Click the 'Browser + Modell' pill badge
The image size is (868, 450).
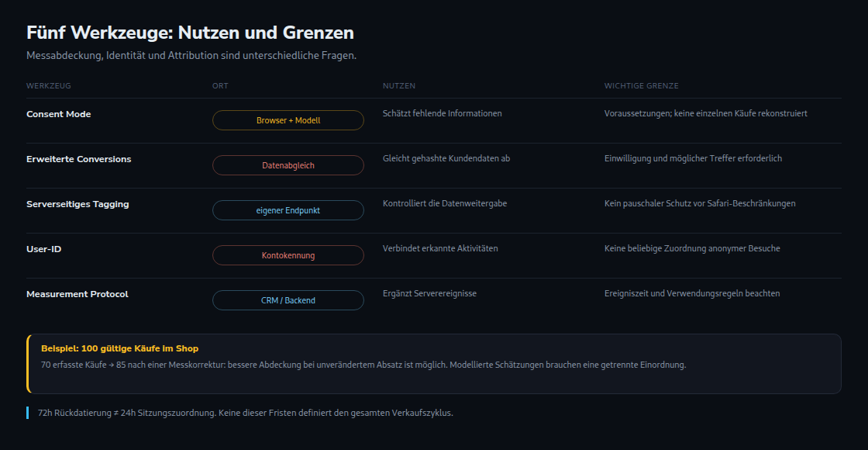288,120
